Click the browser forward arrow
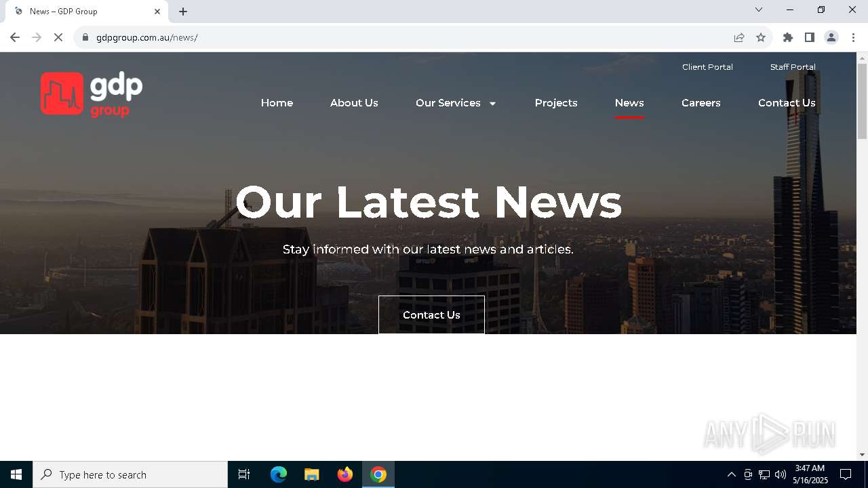 click(x=37, y=37)
